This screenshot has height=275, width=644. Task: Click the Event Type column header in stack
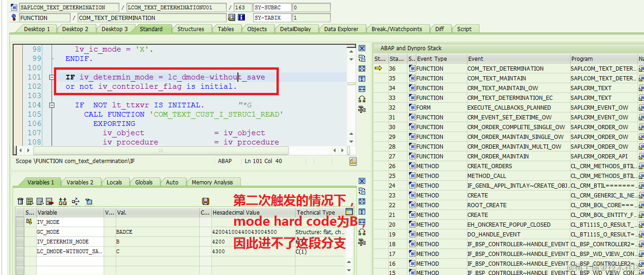pos(441,59)
